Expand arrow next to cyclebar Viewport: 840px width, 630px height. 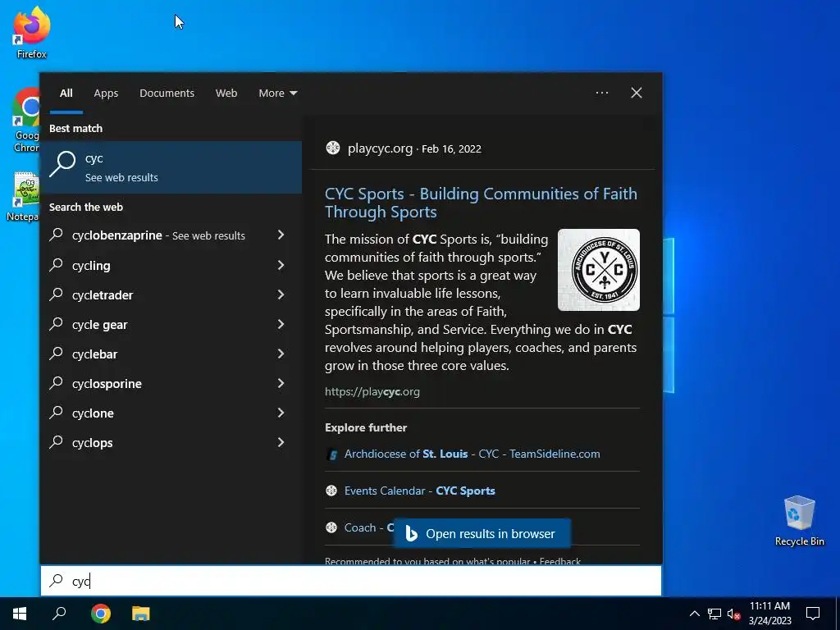click(x=281, y=354)
